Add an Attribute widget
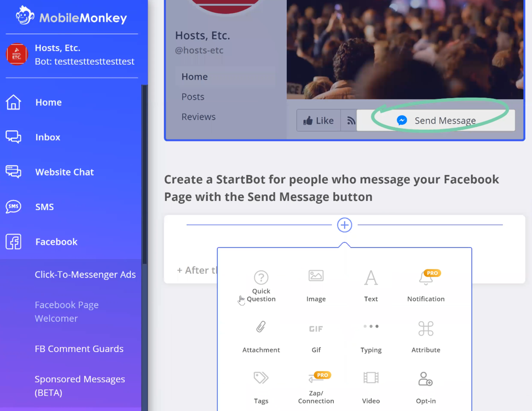532x411 pixels. coord(426,337)
